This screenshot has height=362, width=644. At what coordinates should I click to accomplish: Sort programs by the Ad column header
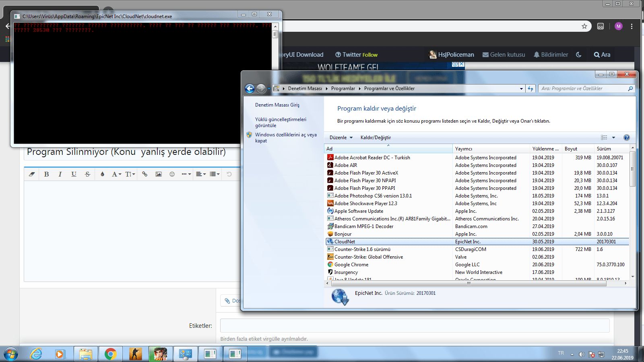click(388, 149)
